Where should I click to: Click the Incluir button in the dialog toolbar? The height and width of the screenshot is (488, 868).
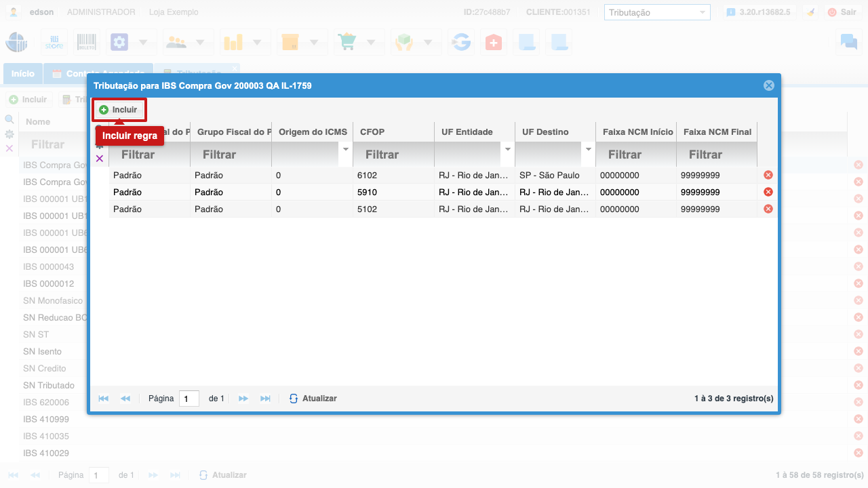click(x=119, y=110)
